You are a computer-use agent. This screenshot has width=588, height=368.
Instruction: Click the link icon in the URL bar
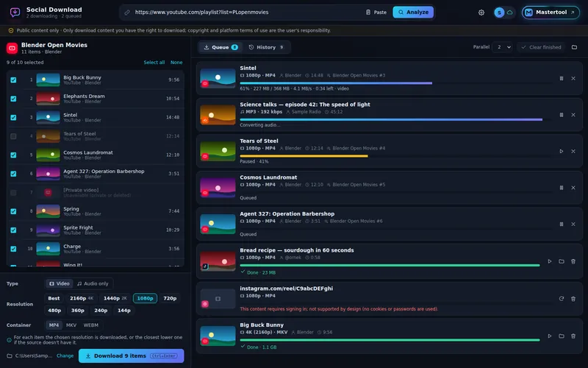tap(127, 13)
